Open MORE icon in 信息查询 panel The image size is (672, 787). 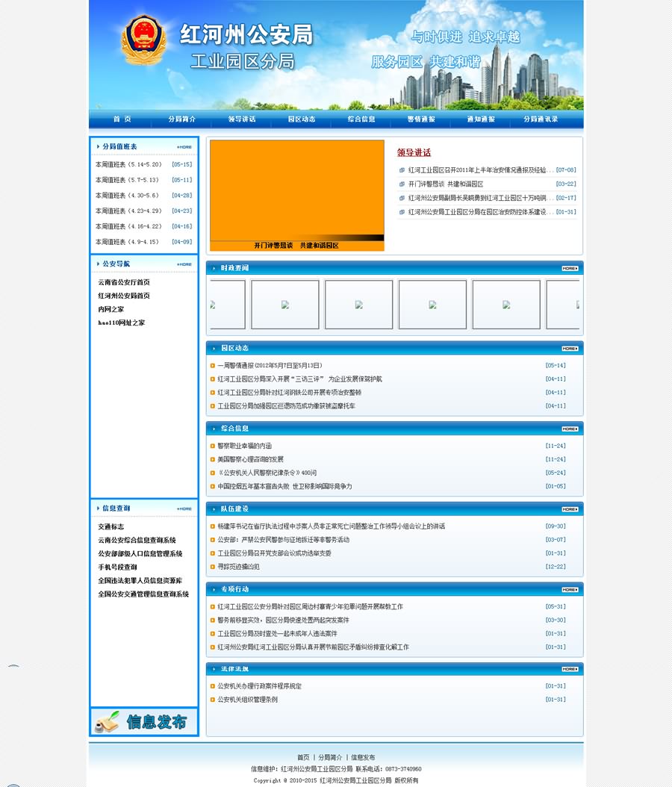184,508
